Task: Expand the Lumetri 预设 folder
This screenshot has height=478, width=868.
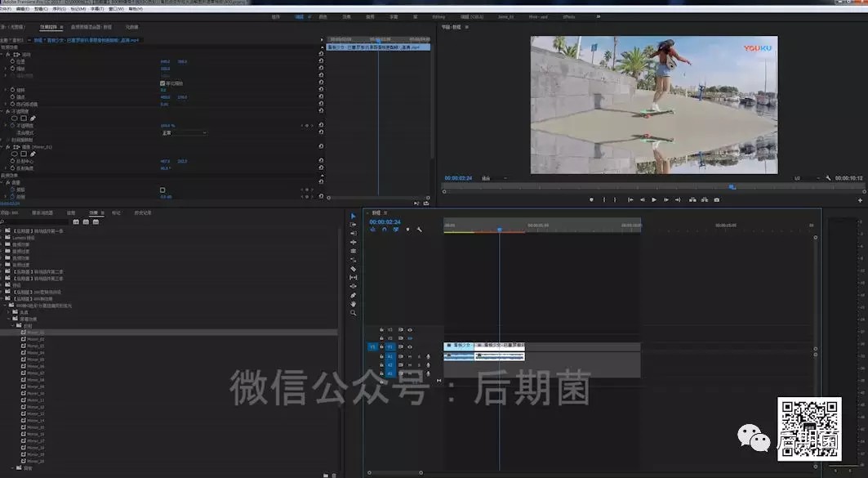Action: (2, 238)
